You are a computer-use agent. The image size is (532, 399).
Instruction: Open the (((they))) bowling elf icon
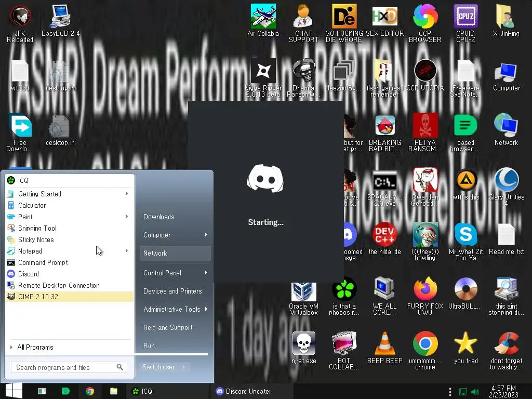point(425,242)
